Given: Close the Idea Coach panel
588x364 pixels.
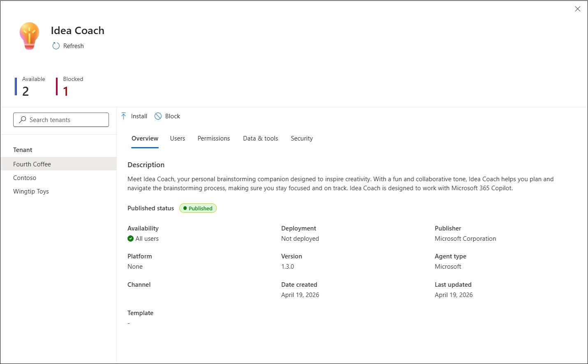Looking at the screenshot, I should (x=578, y=9).
